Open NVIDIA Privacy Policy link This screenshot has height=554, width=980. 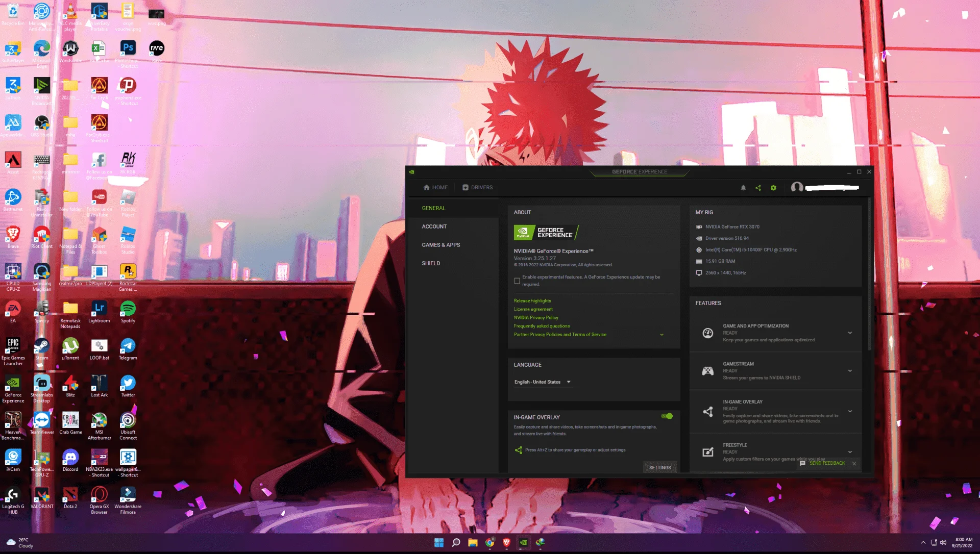[536, 318]
